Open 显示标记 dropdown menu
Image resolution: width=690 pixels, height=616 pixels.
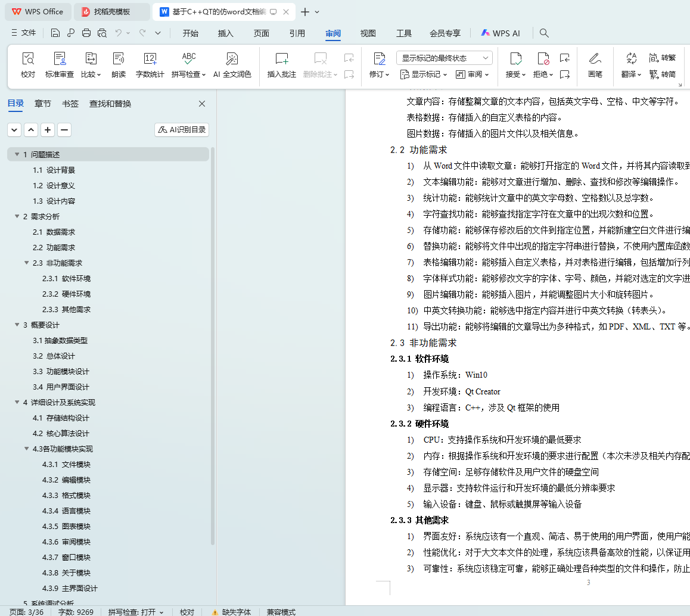point(423,74)
